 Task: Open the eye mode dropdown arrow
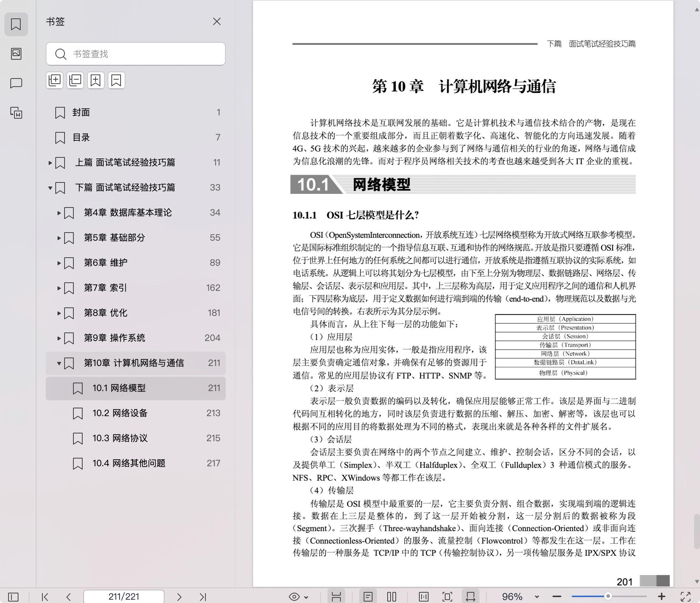pyautogui.click(x=306, y=597)
